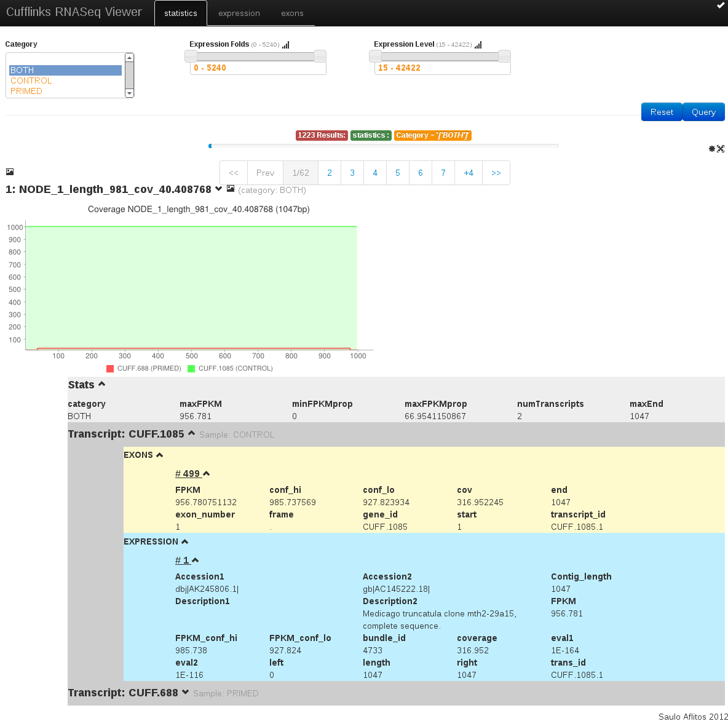Click the Expression Folds value field 0 - 5240
Viewport: 728px width, 724px height.
coord(258,68)
